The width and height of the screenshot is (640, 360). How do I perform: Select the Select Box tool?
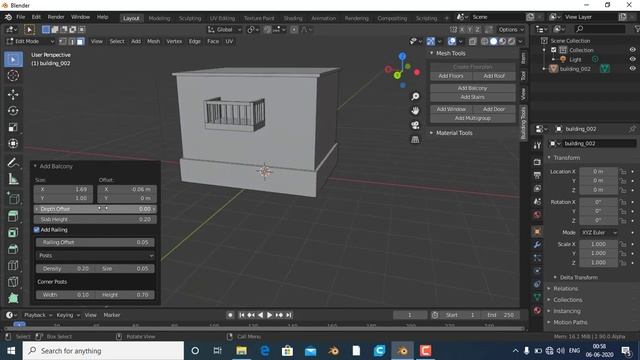(13, 59)
